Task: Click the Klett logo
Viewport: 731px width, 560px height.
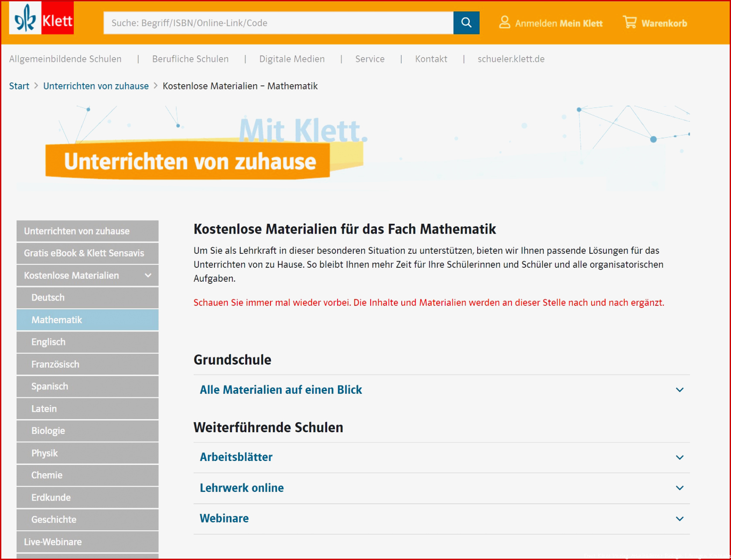Action: pos(41,18)
